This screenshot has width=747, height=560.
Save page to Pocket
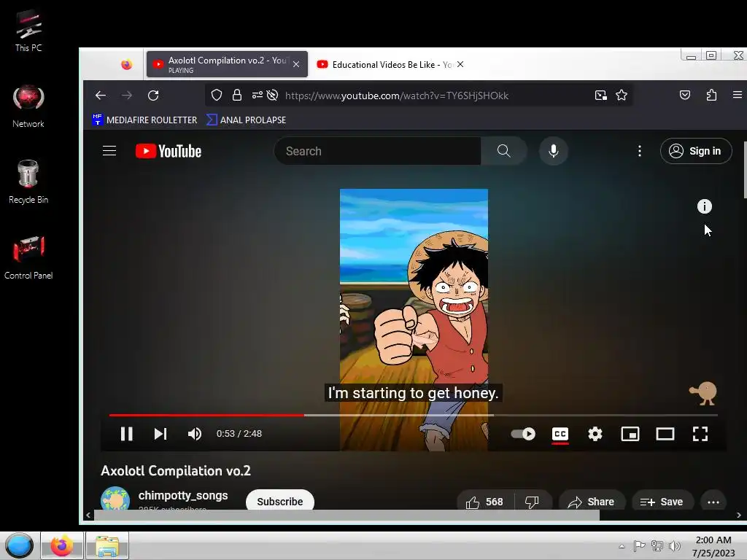(685, 96)
